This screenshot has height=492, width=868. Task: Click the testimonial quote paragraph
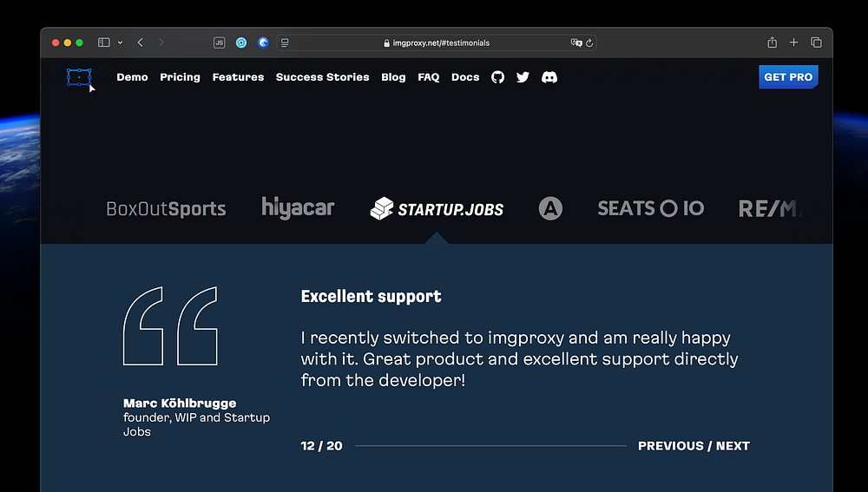click(x=519, y=359)
